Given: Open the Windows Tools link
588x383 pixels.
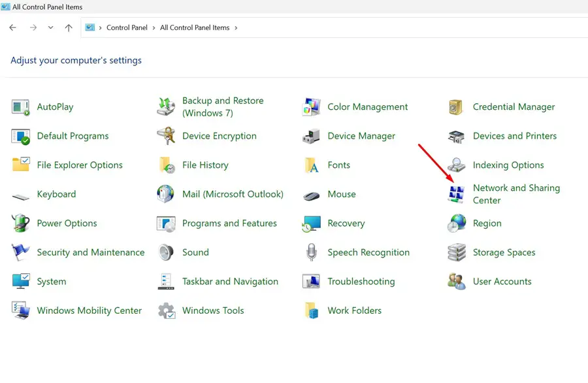Looking at the screenshot, I should pyautogui.click(x=213, y=310).
